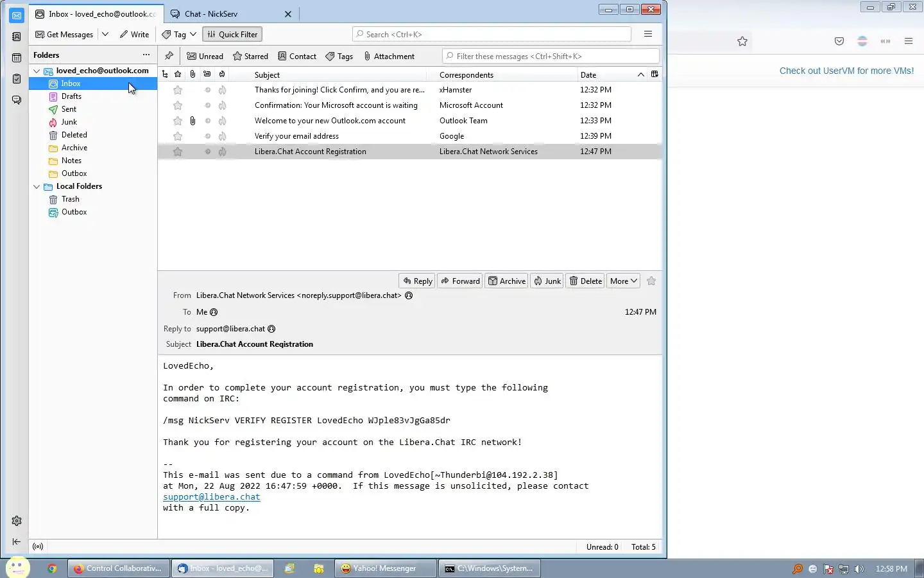Click the bookmark star in the browser window
The image size is (924, 578).
(x=742, y=41)
